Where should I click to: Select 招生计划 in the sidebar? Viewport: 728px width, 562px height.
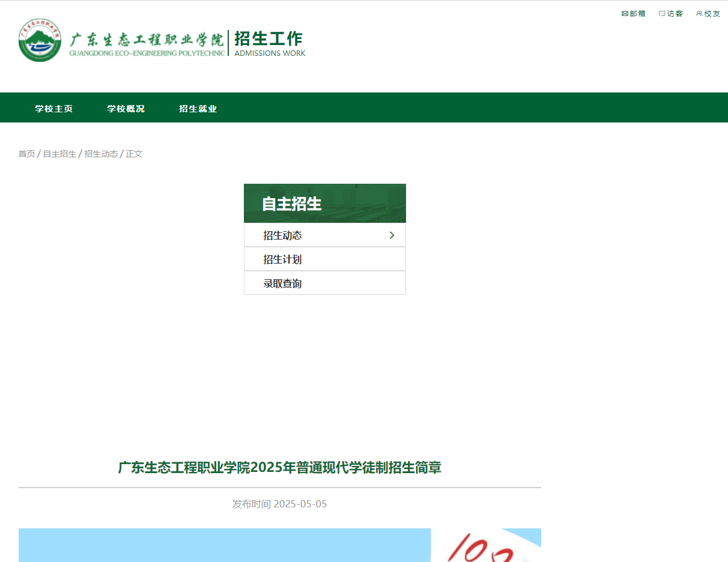pyautogui.click(x=284, y=259)
